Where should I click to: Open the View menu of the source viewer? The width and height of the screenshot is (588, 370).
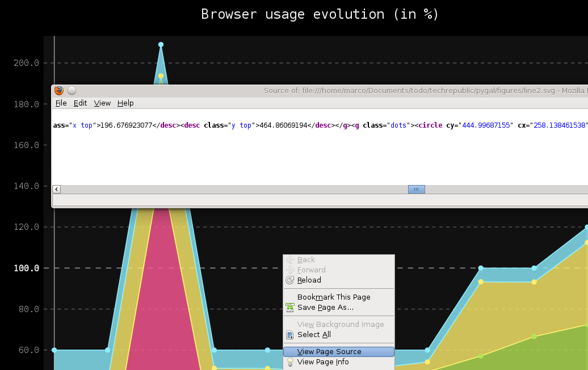click(102, 103)
